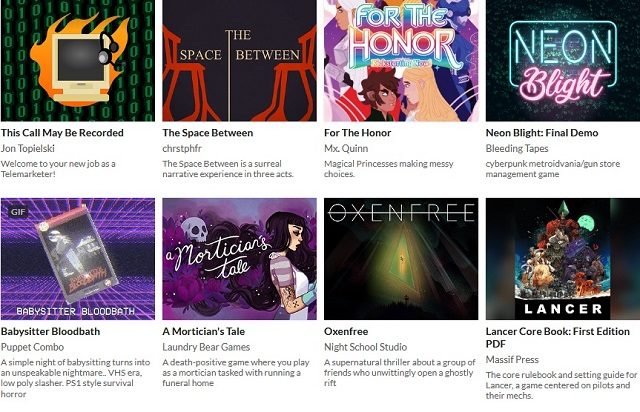Open The Space Between cover thumbnail
The height and width of the screenshot is (412, 640).
point(239,60)
